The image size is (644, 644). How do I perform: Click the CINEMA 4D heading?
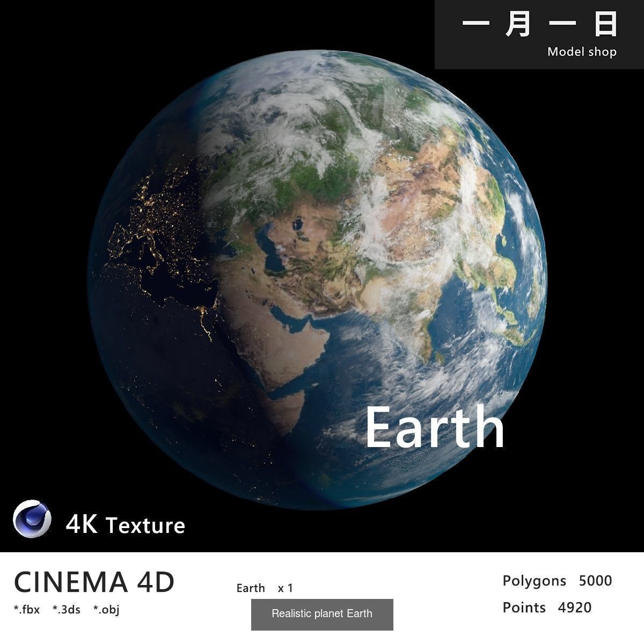[x=94, y=582]
